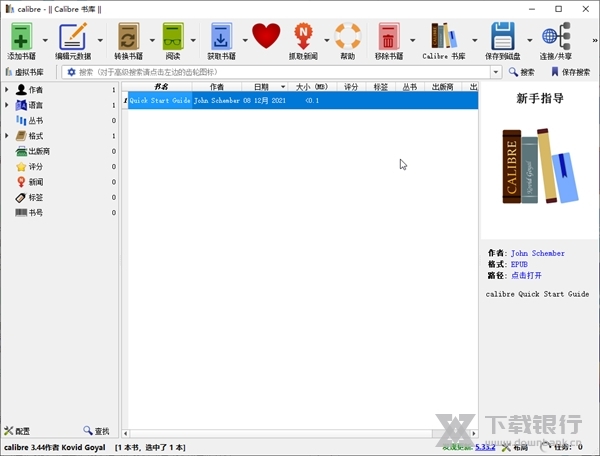This screenshot has width=600, height=456.
Task: Sort by Title (书名) column header
Action: pyautogui.click(x=160, y=87)
